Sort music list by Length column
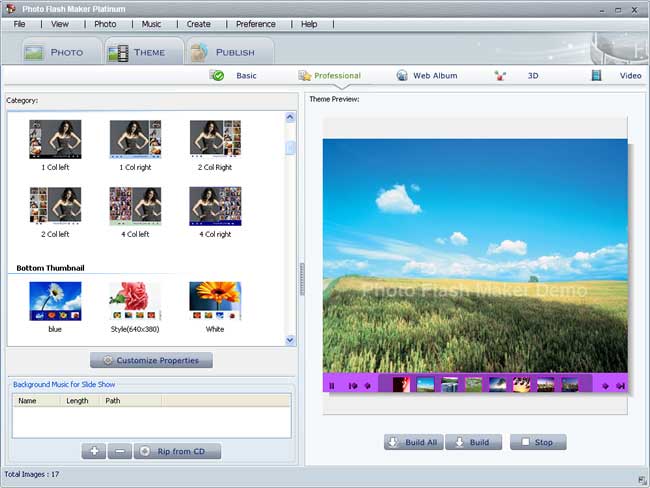Image resolution: width=650 pixels, height=488 pixels. pyautogui.click(x=80, y=401)
